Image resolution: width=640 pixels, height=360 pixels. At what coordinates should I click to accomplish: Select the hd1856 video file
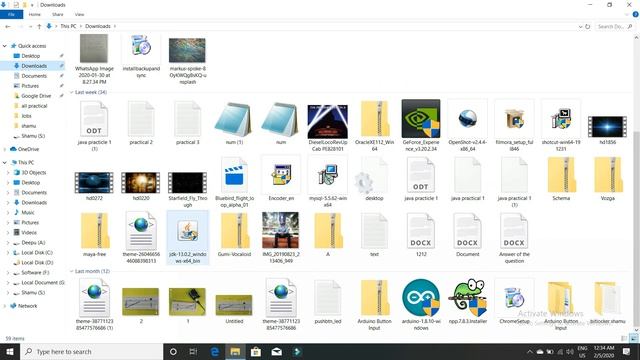pos(607,127)
